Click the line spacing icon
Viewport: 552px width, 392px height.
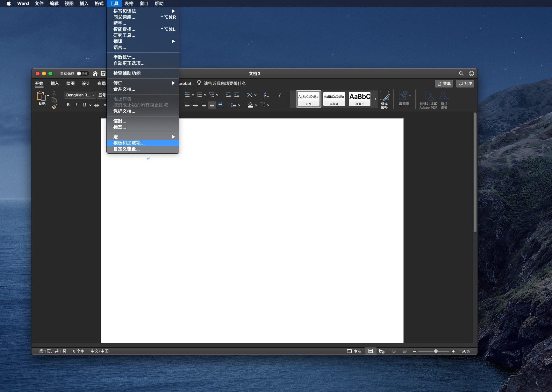[233, 105]
